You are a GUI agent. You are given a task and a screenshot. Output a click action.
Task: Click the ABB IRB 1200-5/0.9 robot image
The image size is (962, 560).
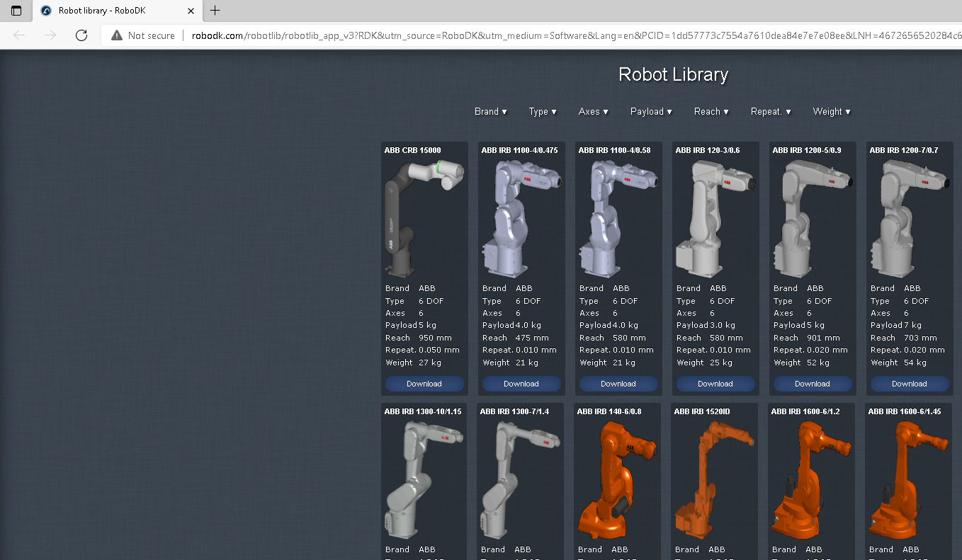813,218
